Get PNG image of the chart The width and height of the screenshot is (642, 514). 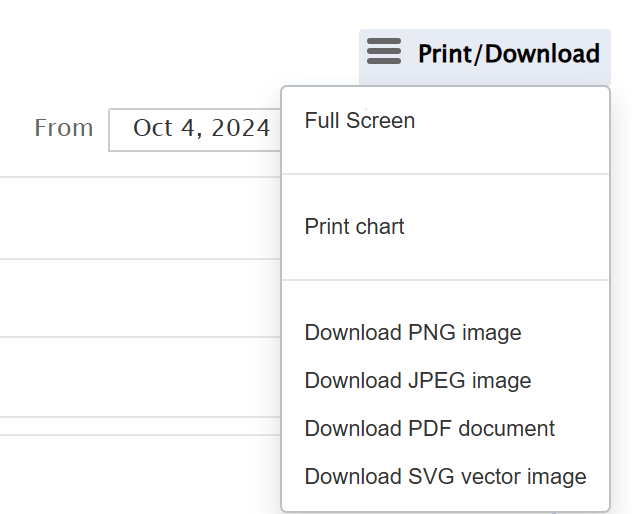[x=413, y=333]
